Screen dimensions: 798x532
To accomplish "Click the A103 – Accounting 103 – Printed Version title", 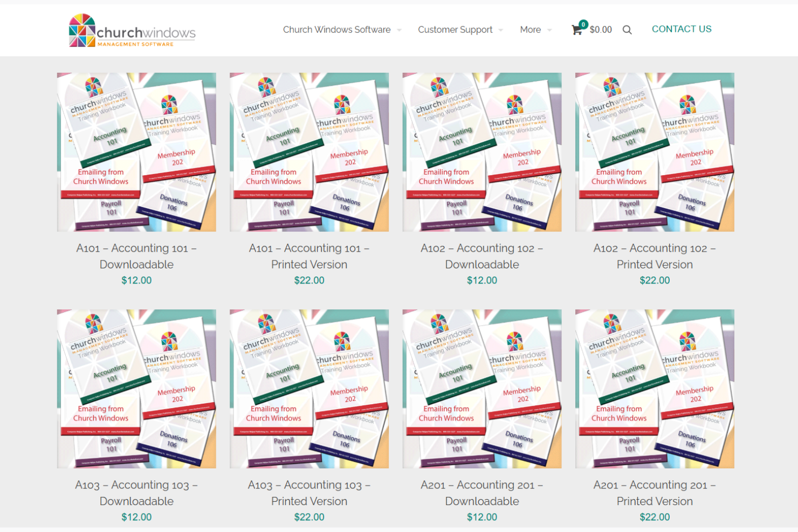I will [309, 493].
